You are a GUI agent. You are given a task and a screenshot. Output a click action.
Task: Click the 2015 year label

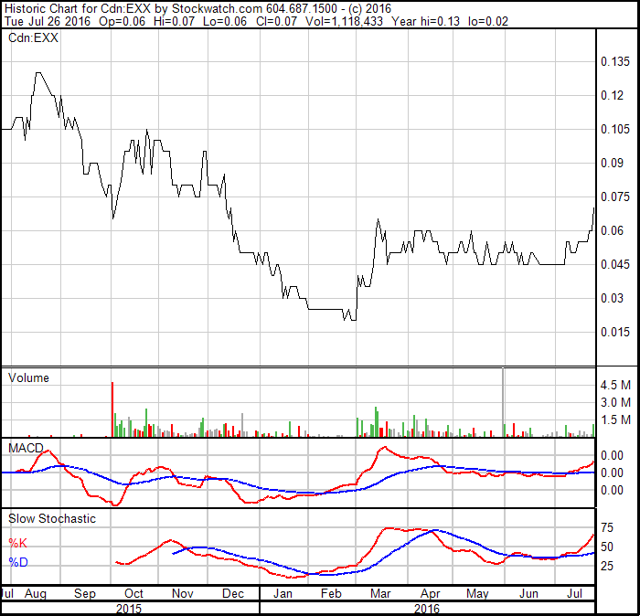[x=129, y=609]
